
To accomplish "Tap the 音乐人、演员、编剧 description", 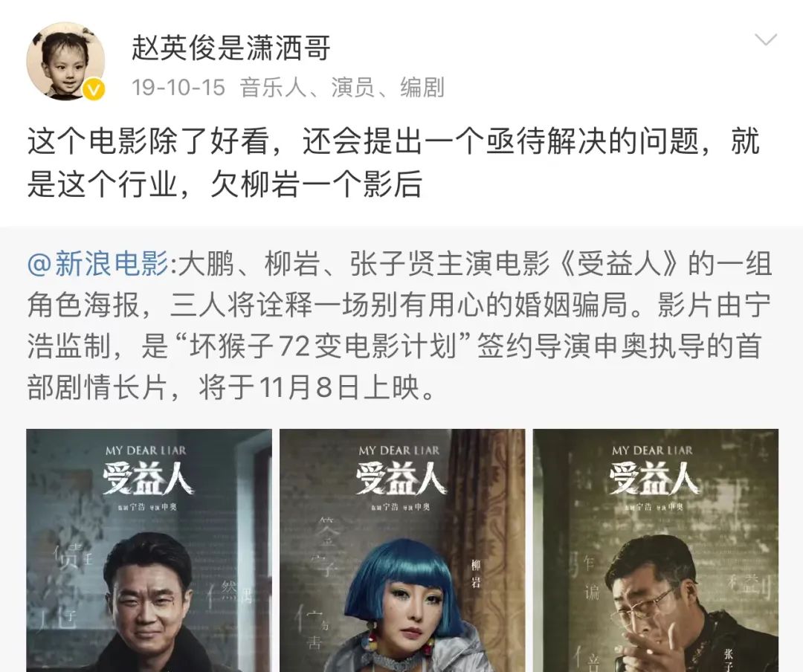I will click(x=342, y=88).
